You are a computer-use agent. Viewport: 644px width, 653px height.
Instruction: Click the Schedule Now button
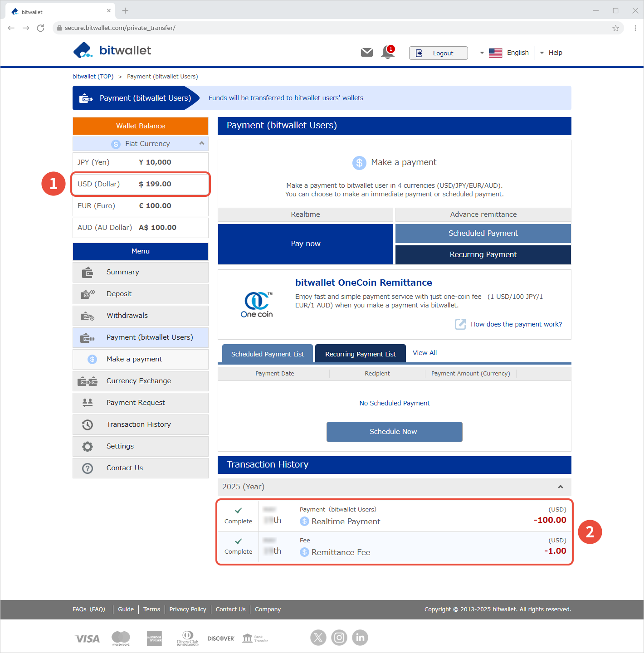tap(395, 432)
